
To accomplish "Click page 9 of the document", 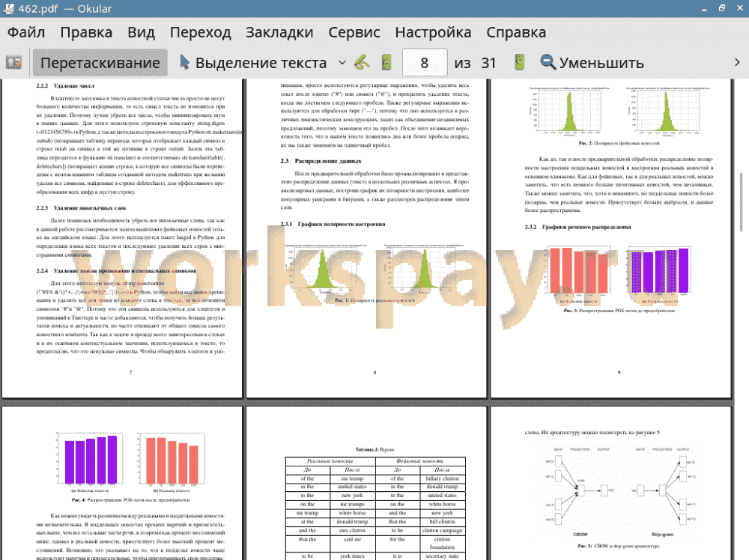I will 611,238.
